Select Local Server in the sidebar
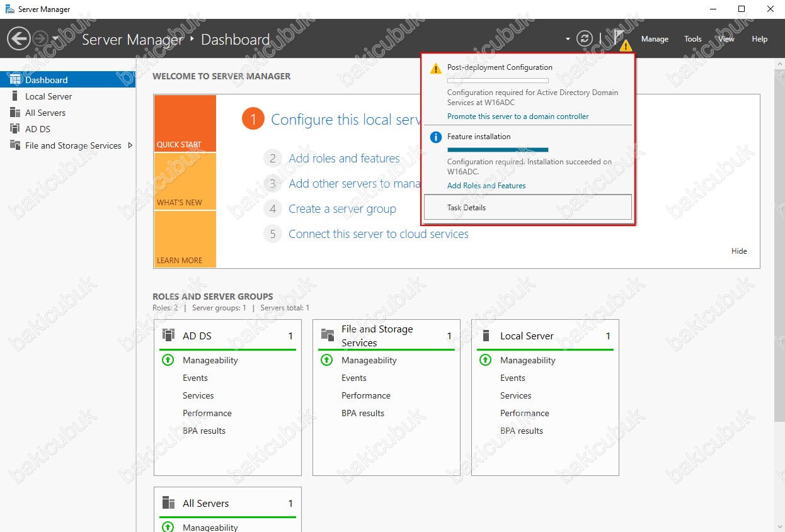Image resolution: width=785 pixels, height=532 pixels. coord(67,96)
